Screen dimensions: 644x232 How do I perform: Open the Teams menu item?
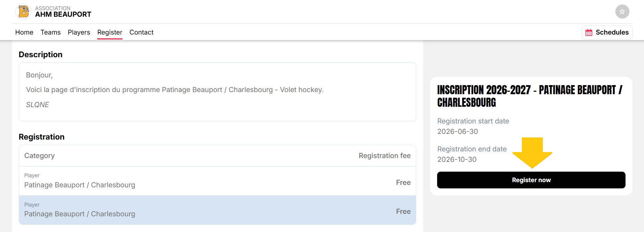click(x=51, y=32)
